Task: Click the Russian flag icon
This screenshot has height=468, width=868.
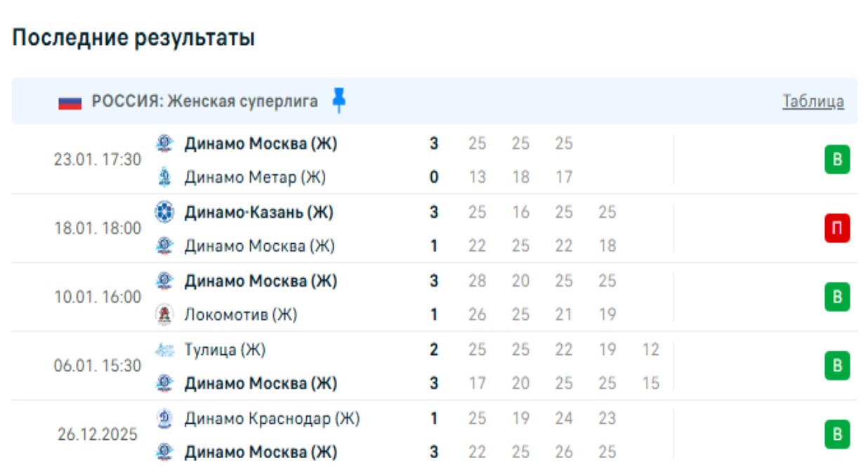Action: (x=70, y=103)
